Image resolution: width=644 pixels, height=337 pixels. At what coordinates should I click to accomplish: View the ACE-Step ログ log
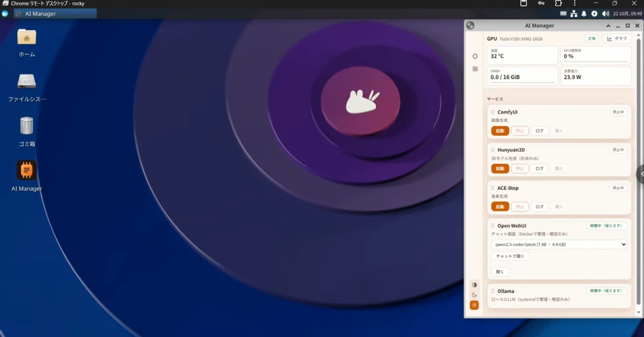pyautogui.click(x=539, y=207)
